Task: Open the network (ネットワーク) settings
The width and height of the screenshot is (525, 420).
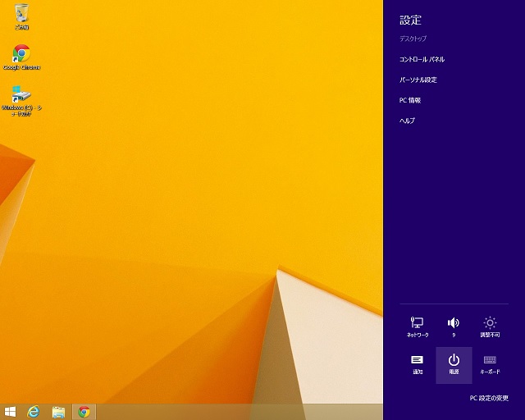Action: coord(418,326)
